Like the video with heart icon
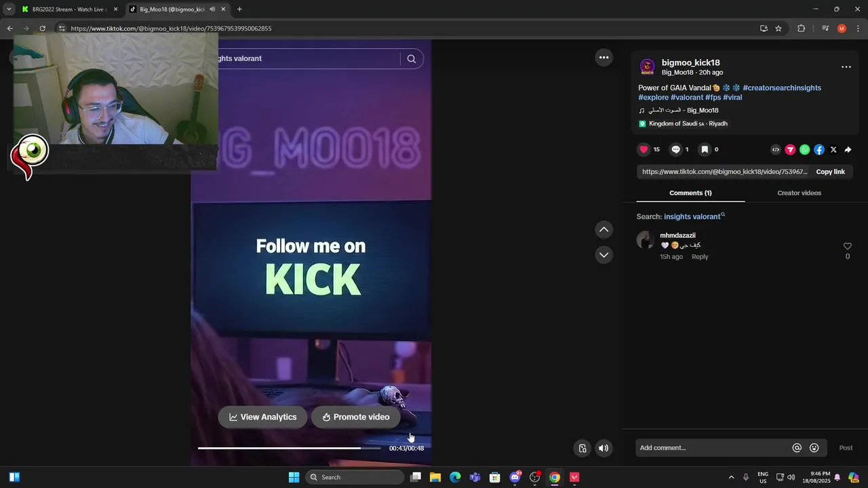This screenshot has width=868, height=488. pos(644,150)
